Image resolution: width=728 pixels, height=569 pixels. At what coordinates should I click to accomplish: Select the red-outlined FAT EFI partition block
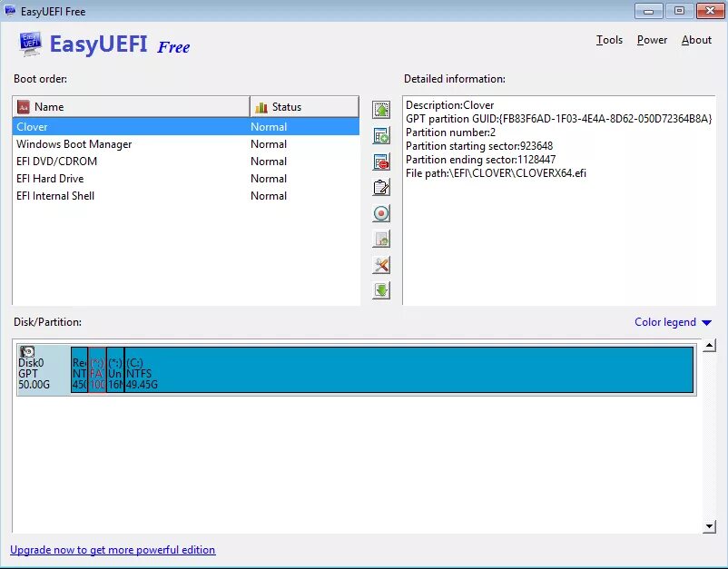[97, 370]
